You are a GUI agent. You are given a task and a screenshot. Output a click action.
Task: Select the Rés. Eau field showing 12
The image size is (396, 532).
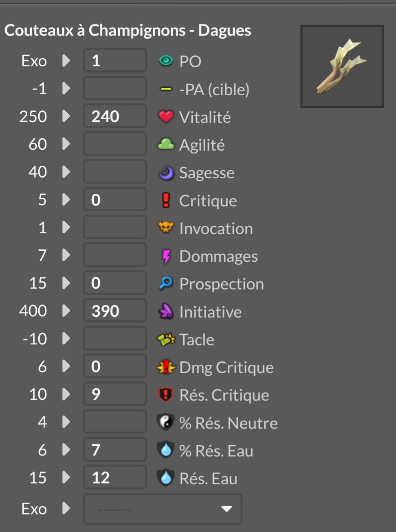coord(115,477)
